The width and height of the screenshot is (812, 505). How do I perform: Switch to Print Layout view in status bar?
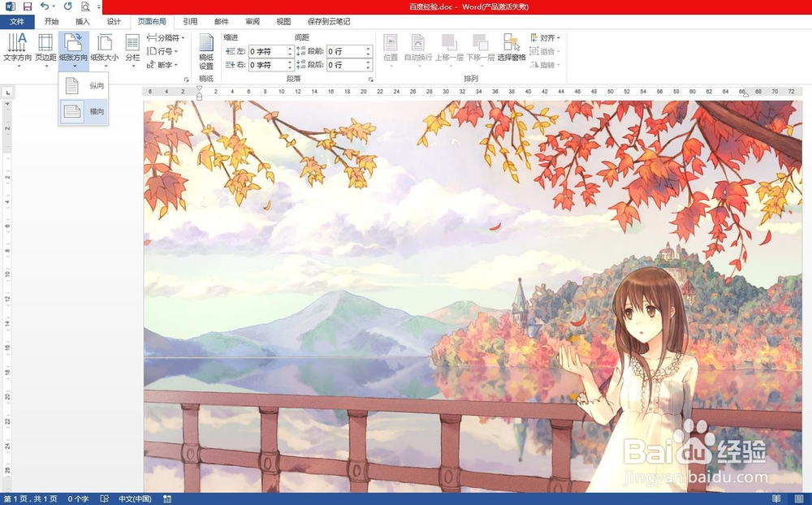click(798, 499)
